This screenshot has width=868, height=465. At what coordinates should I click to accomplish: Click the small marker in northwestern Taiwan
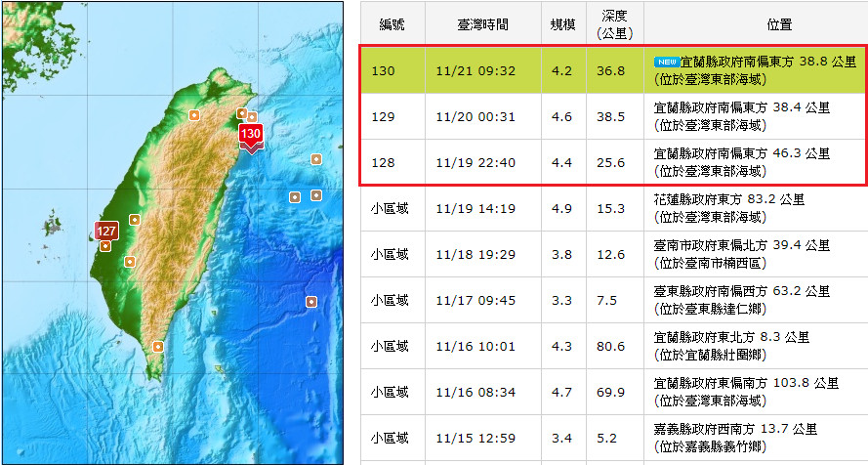point(193,115)
